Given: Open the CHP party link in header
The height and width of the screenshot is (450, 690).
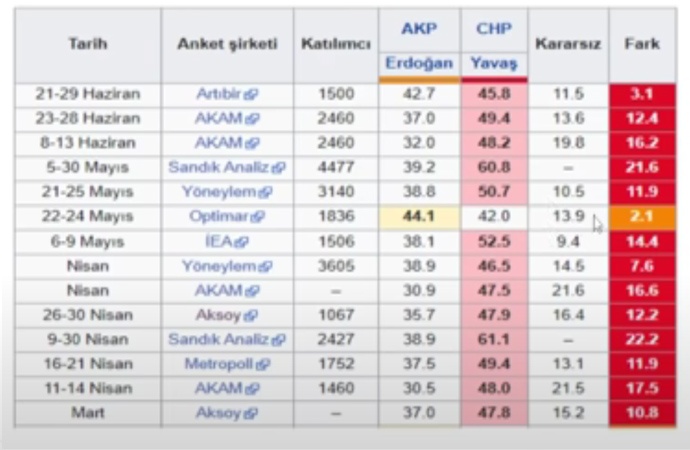Looking at the screenshot, I should pos(494,28).
